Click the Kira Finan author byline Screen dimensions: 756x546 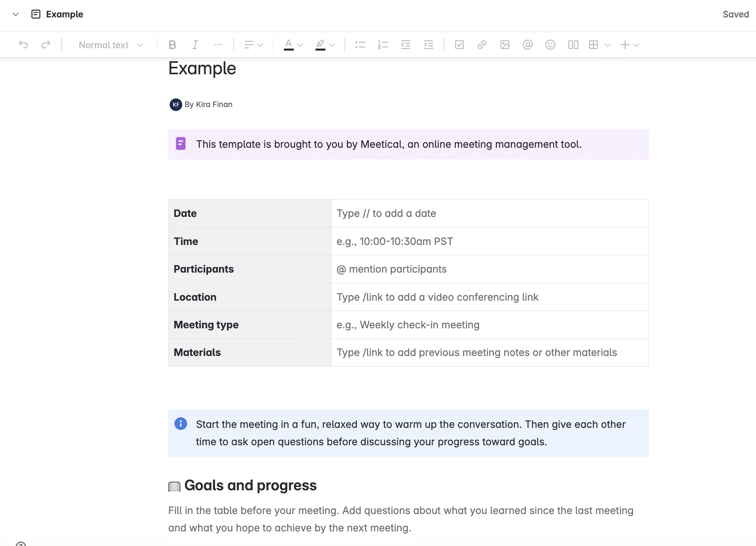click(208, 104)
